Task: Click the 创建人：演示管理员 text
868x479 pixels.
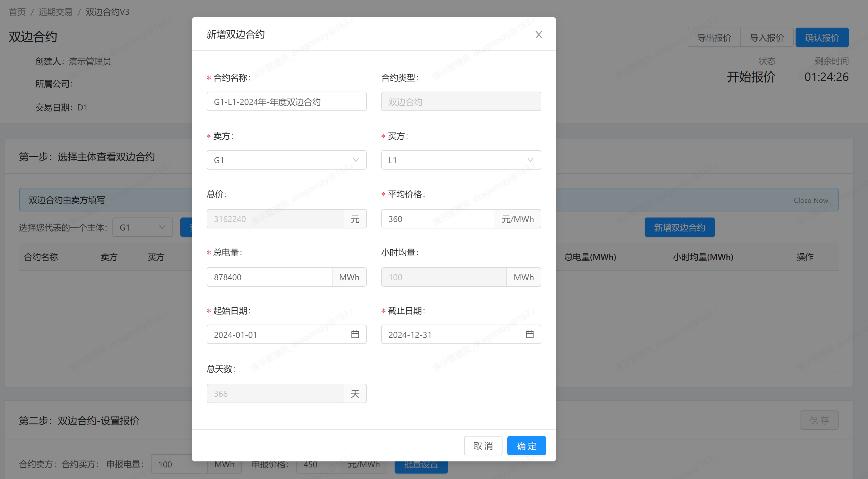Action: (73, 61)
